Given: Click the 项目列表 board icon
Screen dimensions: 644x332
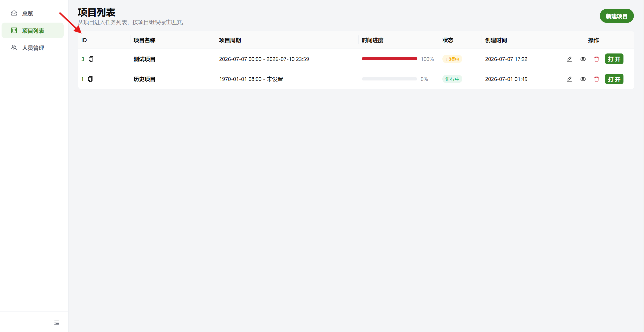Looking at the screenshot, I should [14, 30].
